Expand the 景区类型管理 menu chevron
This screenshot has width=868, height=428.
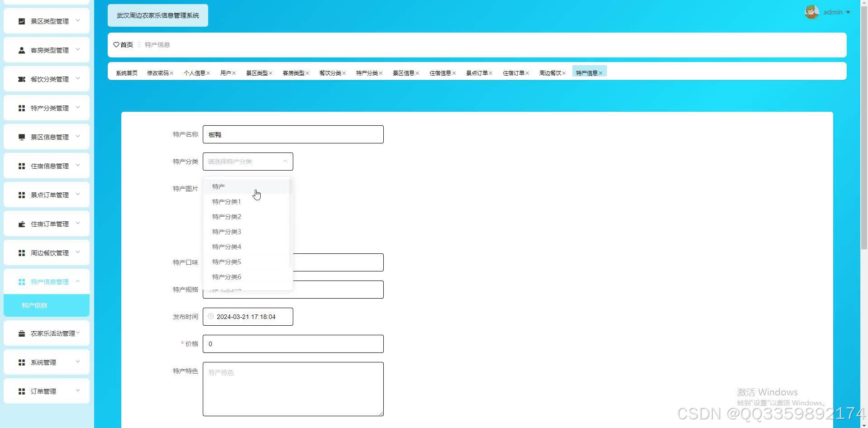(x=78, y=20)
